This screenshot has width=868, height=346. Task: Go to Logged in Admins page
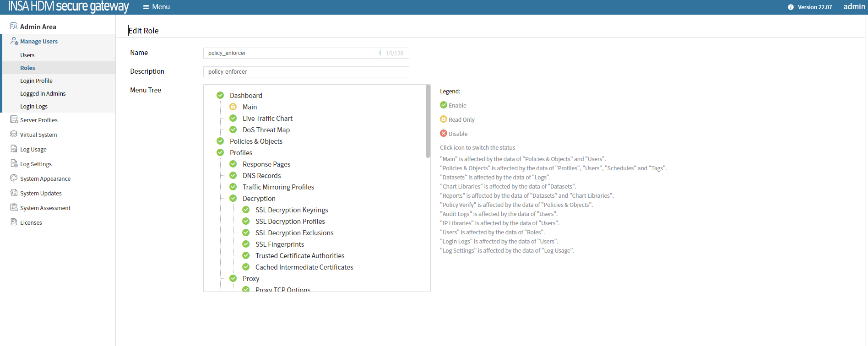pos(43,94)
